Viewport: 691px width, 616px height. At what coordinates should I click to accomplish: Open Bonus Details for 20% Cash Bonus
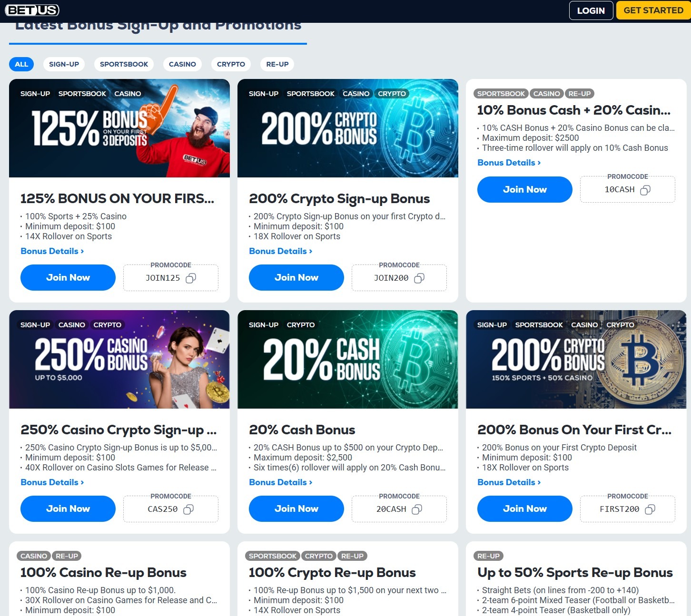click(281, 482)
